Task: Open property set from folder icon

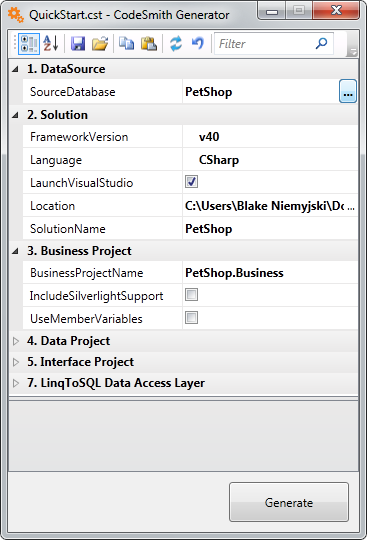Action: point(100,44)
